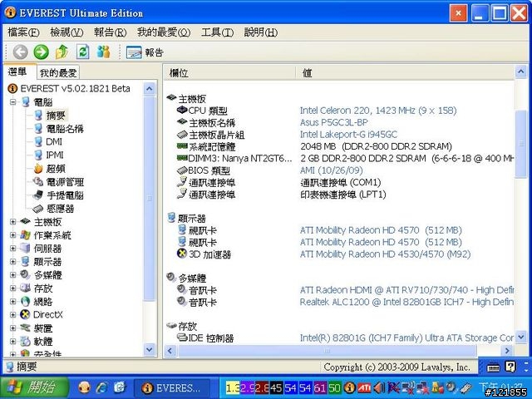Click ATI Mobility Radeon HD 4530/4570 (M92) link
This screenshot has width=532, height=399.
click(x=385, y=254)
